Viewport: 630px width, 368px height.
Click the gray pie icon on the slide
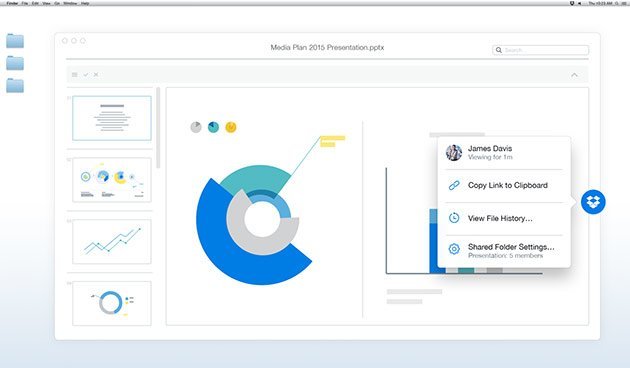196,127
